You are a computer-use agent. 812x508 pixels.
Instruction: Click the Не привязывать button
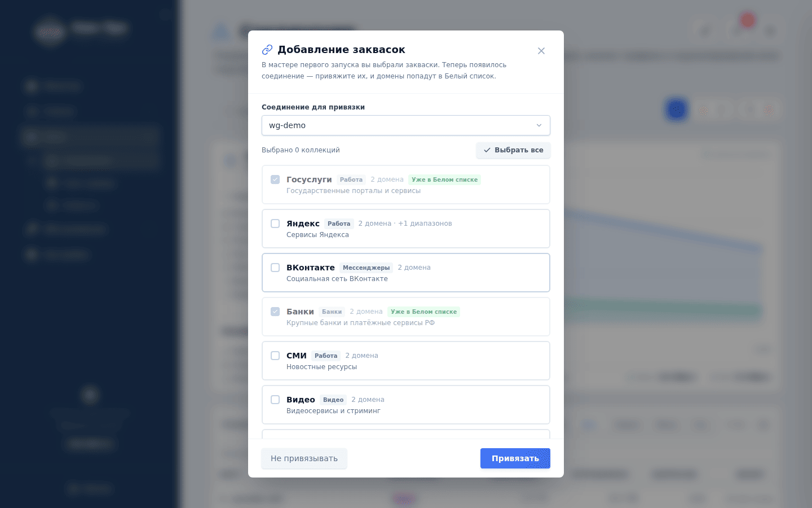304,458
